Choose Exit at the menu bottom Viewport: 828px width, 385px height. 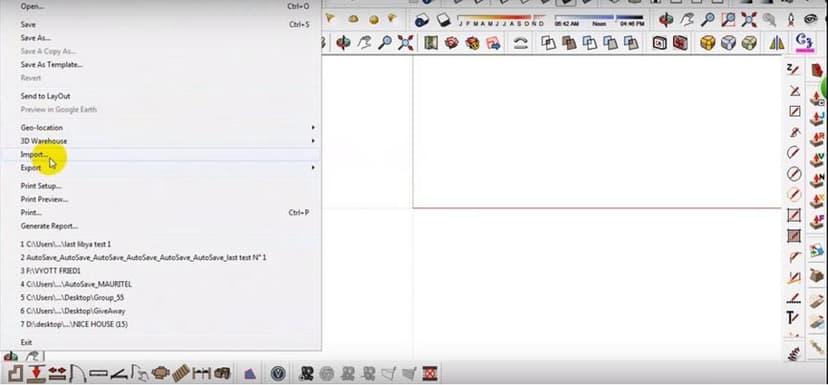pos(26,342)
